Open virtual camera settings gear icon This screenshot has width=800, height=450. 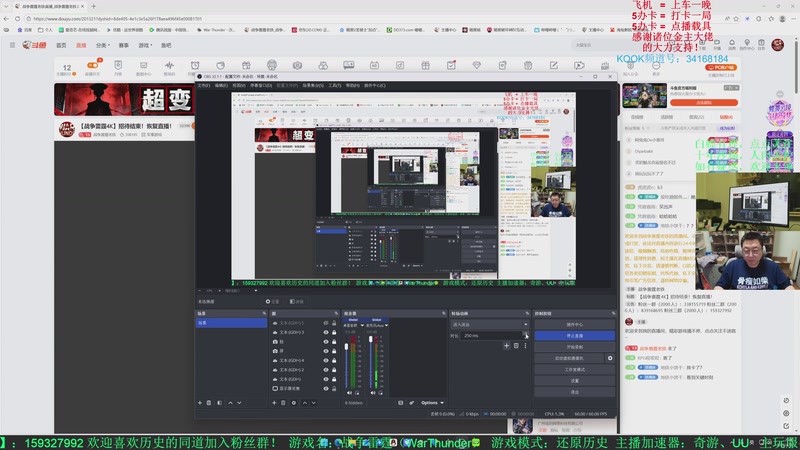pyautogui.click(x=610, y=358)
